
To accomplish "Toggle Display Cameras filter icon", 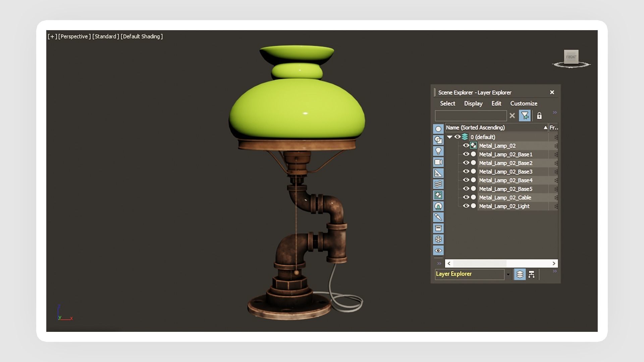I will coord(438,162).
